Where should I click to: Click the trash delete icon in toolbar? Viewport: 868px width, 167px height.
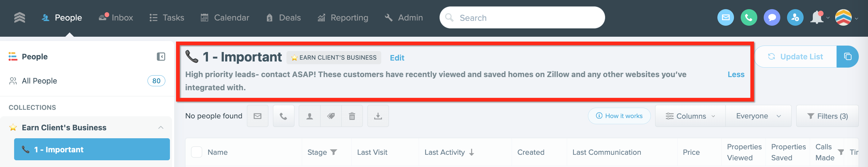[352, 116]
